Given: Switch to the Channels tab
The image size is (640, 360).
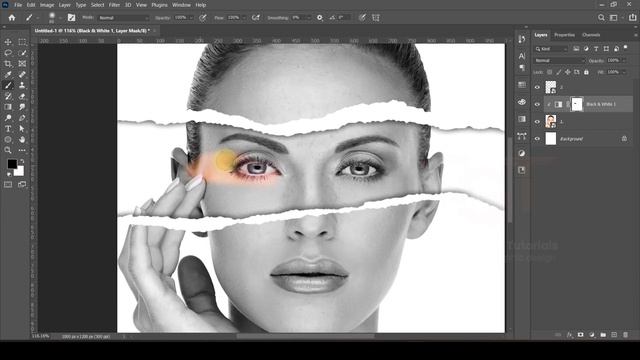Looking at the screenshot, I should [591, 35].
